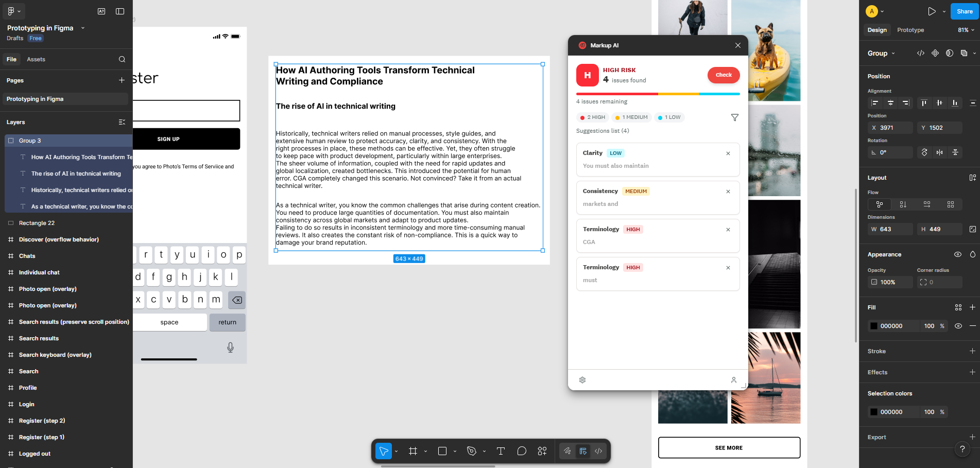Open Markup AI user account icon

pyautogui.click(x=734, y=380)
